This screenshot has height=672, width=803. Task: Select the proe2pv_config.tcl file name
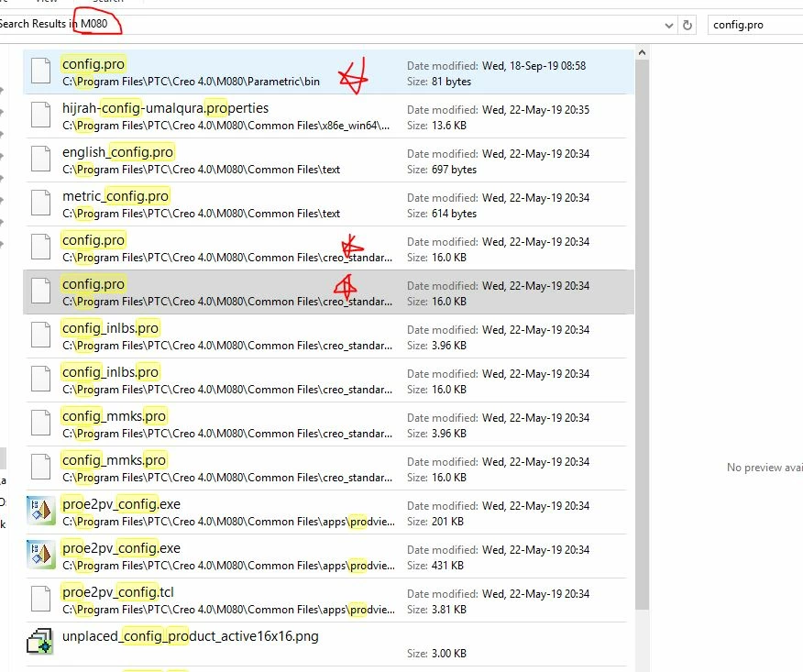[117, 592]
